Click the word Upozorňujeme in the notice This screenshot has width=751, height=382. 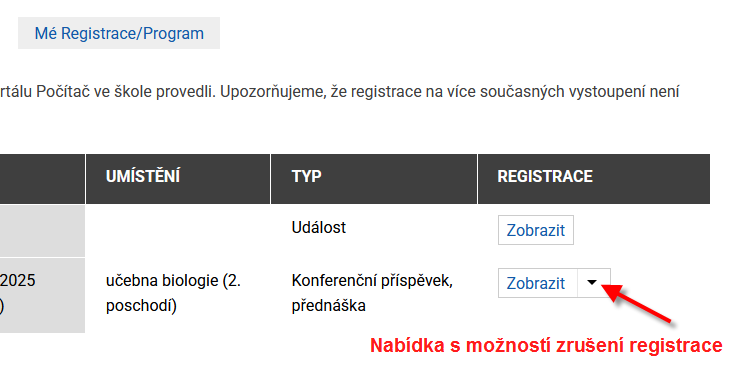click(x=274, y=91)
